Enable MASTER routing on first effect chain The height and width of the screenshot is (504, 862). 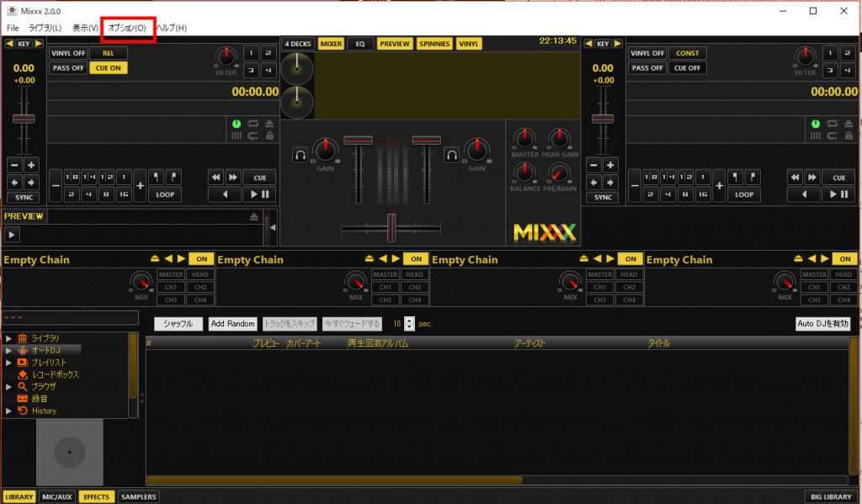(x=171, y=274)
